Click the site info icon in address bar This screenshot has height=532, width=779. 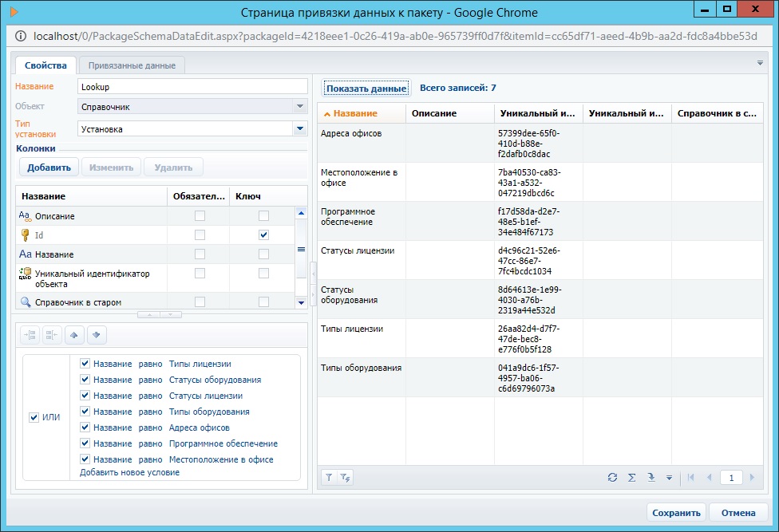click(x=21, y=36)
